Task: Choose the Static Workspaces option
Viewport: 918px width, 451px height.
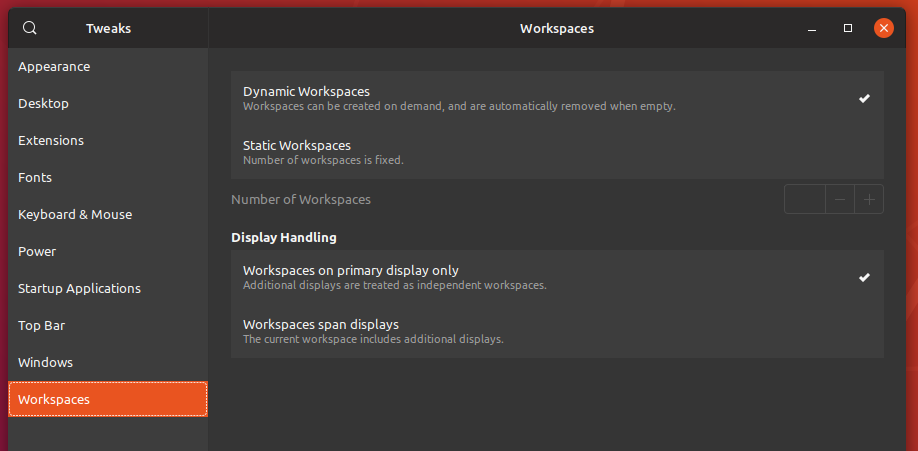Action: 557,152
